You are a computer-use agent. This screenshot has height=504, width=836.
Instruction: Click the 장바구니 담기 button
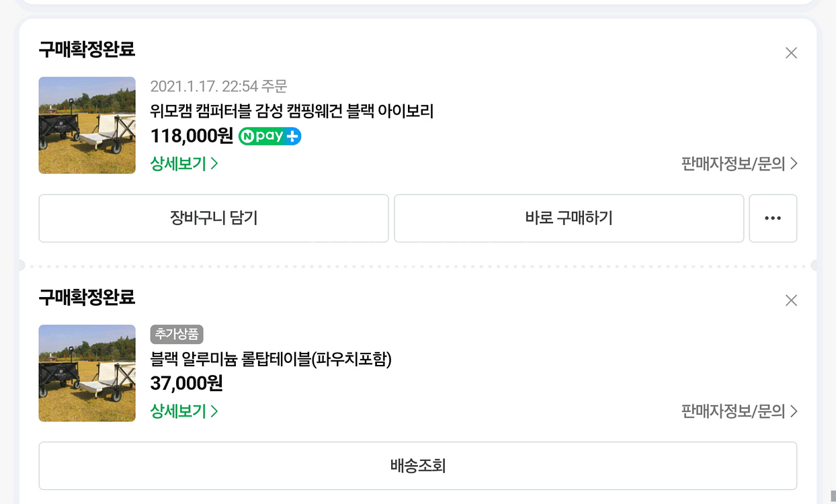click(x=214, y=218)
